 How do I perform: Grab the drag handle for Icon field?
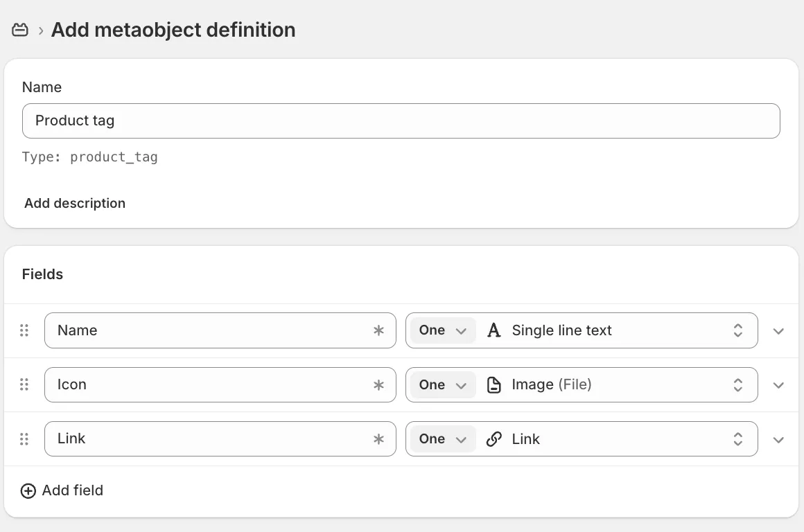pos(24,384)
